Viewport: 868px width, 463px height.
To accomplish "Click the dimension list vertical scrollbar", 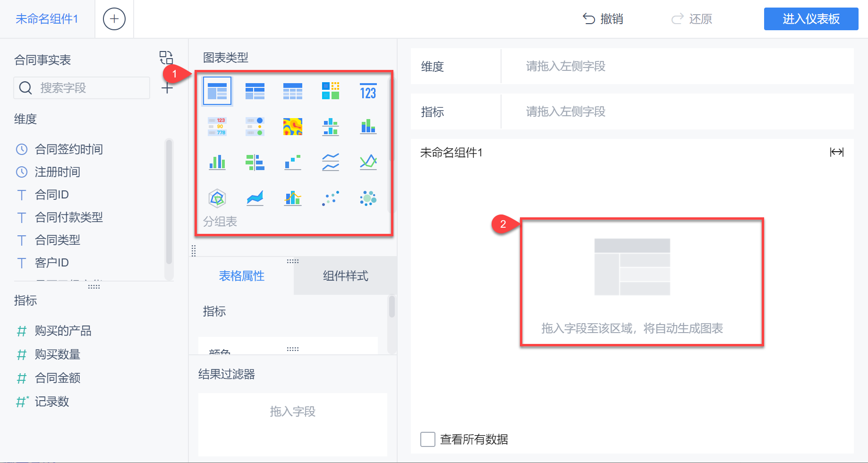I will (x=169, y=202).
